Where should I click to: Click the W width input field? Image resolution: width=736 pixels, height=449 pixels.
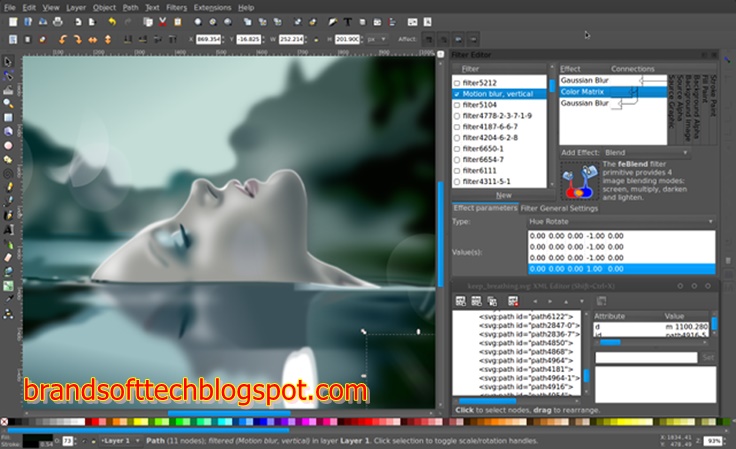pos(291,39)
